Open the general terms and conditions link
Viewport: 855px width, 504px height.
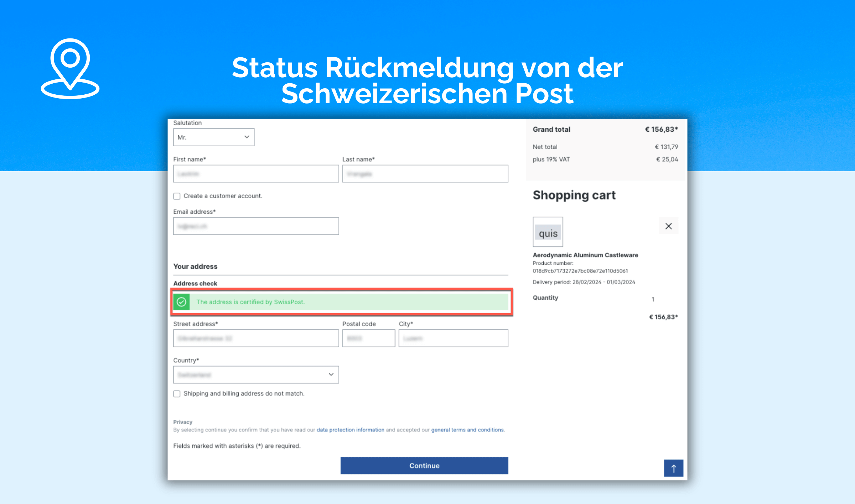pyautogui.click(x=467, y=430)
